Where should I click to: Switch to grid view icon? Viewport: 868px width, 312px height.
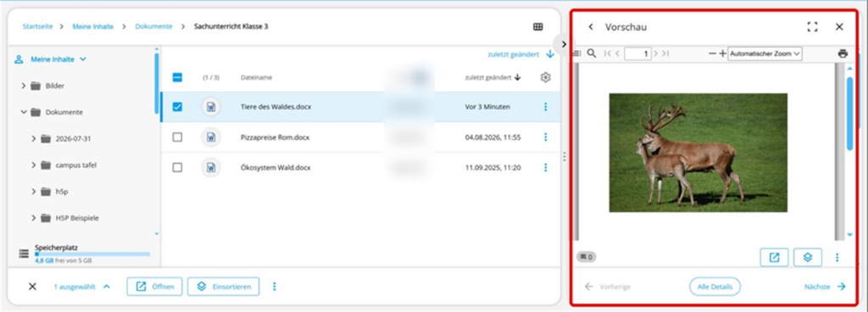538,26
